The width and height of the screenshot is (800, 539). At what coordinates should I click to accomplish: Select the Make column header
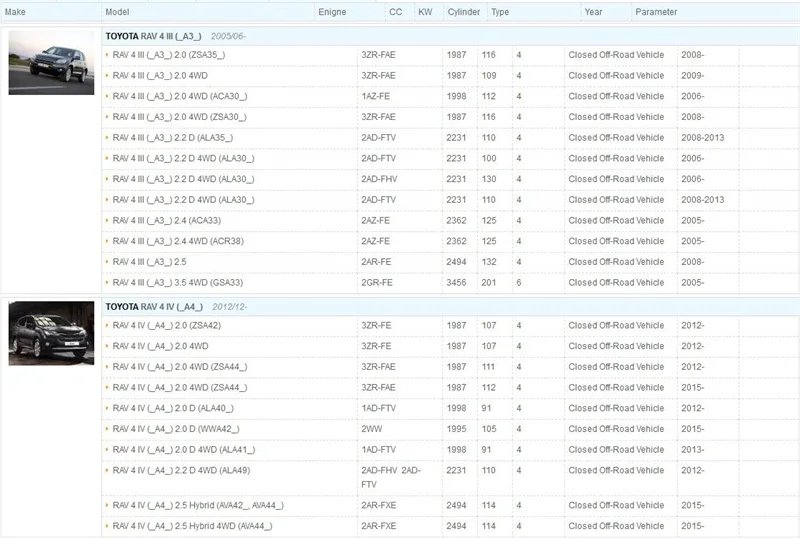(x=15, y=12)
